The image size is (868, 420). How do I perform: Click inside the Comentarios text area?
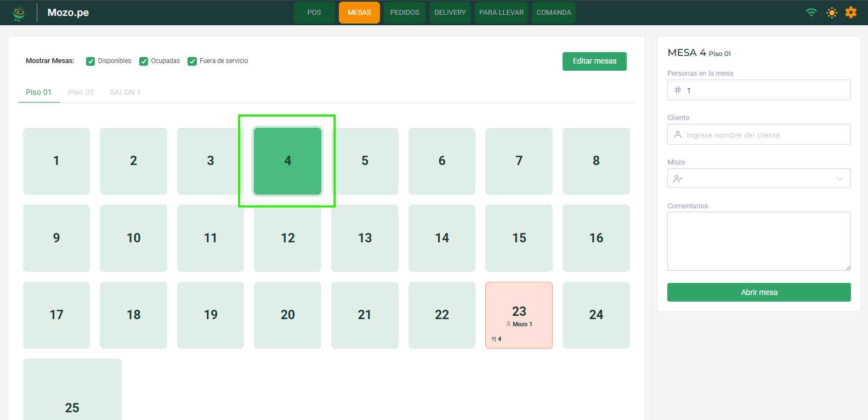758,241
